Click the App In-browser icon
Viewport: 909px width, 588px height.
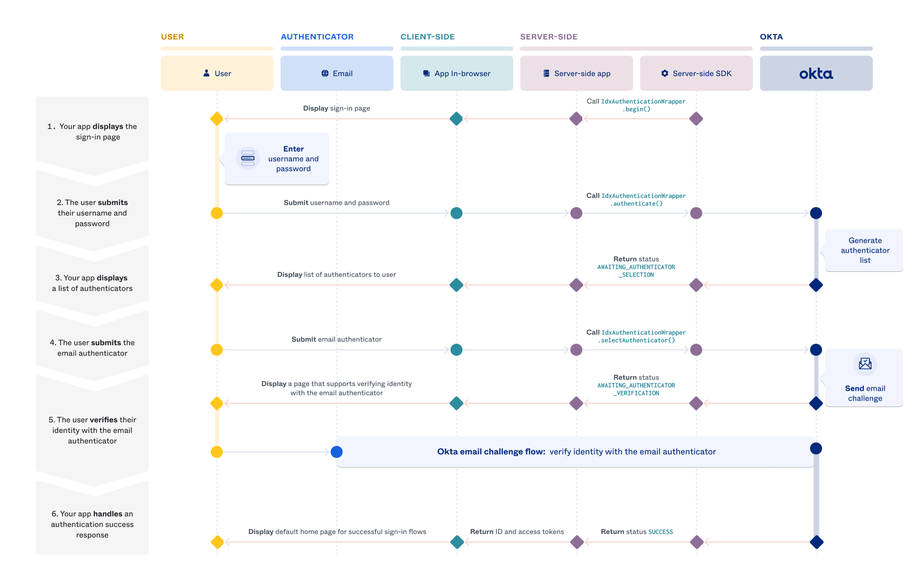click(425, 73)
